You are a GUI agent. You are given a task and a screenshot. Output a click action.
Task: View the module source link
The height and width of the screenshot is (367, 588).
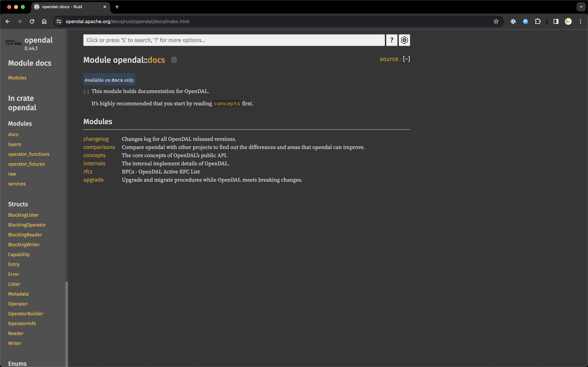pos(389,59)
